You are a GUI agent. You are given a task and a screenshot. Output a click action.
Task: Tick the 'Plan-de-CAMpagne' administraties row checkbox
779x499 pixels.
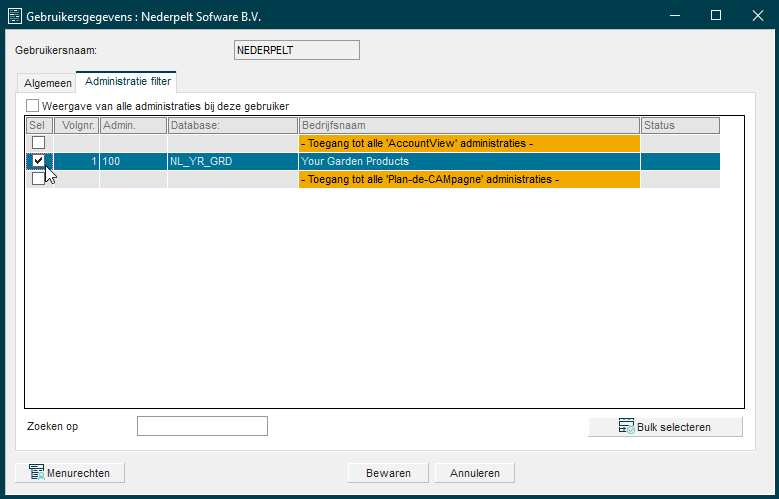[x=38, y=179]
